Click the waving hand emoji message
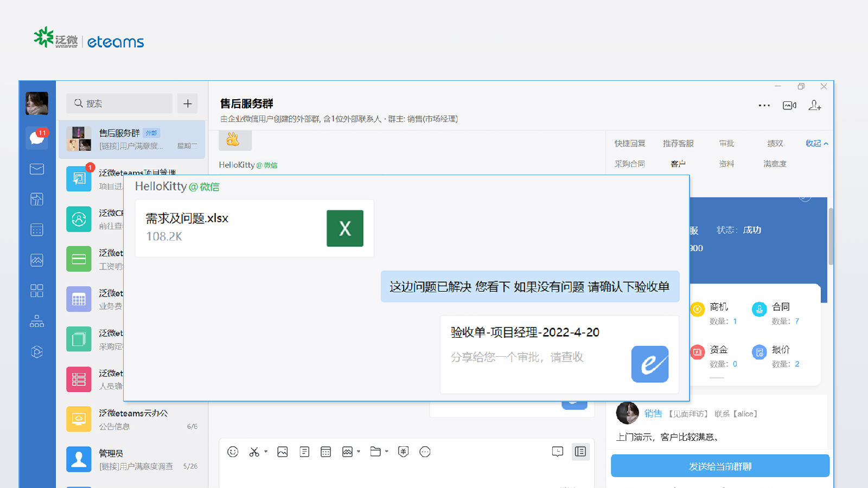 click(x=234, y=140)
